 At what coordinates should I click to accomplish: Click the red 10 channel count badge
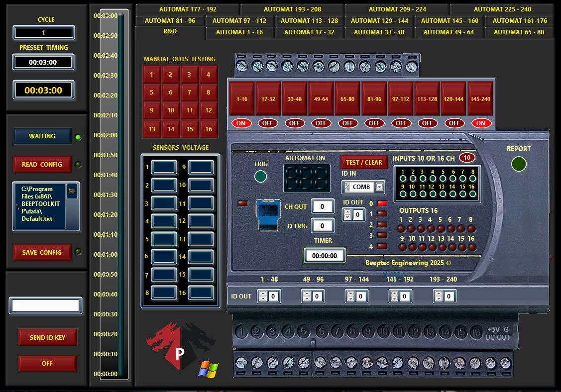point(467,158)
